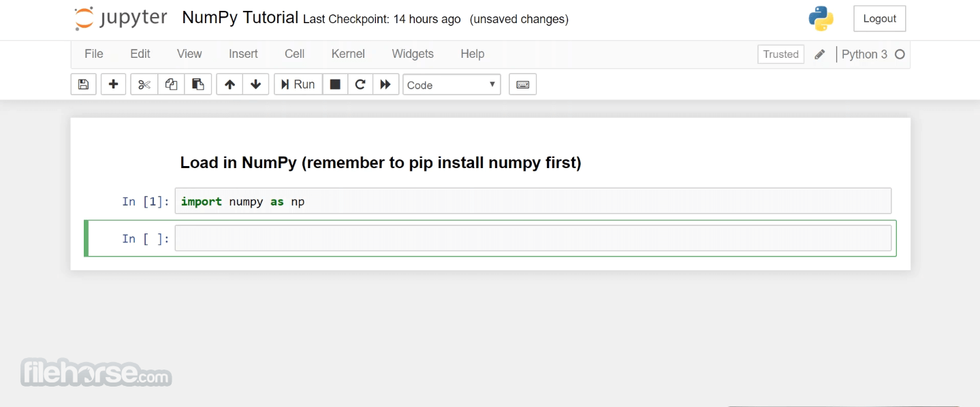Save notebook with the floppy disk icon

click(x=83, y=84)
